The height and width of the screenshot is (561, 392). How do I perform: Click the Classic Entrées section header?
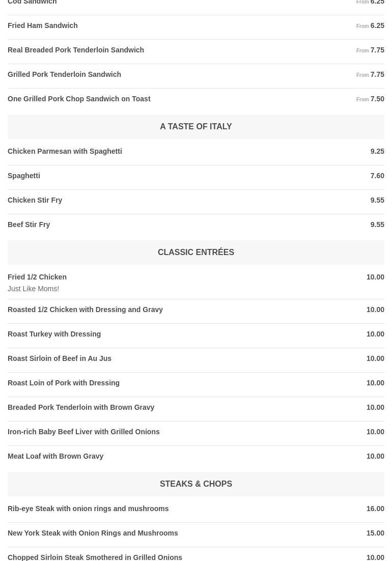195,252
